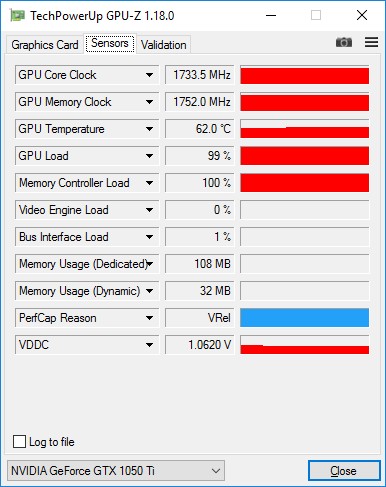Click the 1733.5 MHz value field
This screenshot has height=487, width=386.
tap(200, 75)
